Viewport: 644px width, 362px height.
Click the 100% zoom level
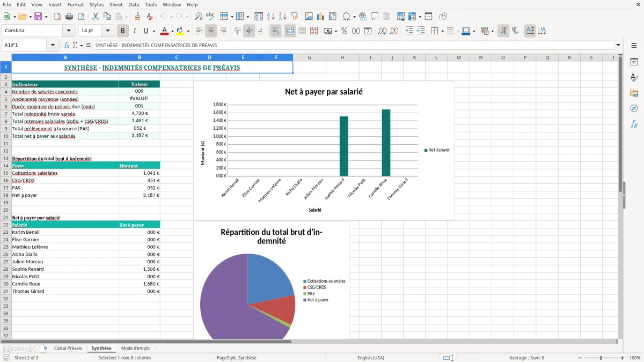(635, 358)
